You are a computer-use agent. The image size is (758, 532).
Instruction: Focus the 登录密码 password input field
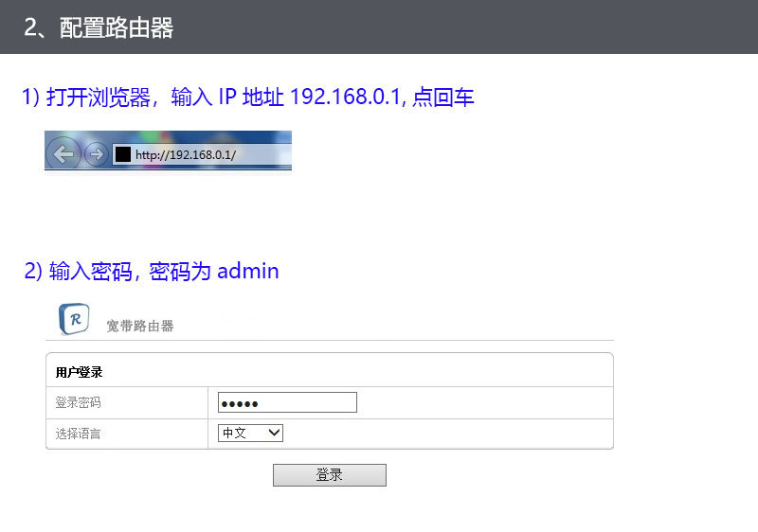tap(287, 402)
